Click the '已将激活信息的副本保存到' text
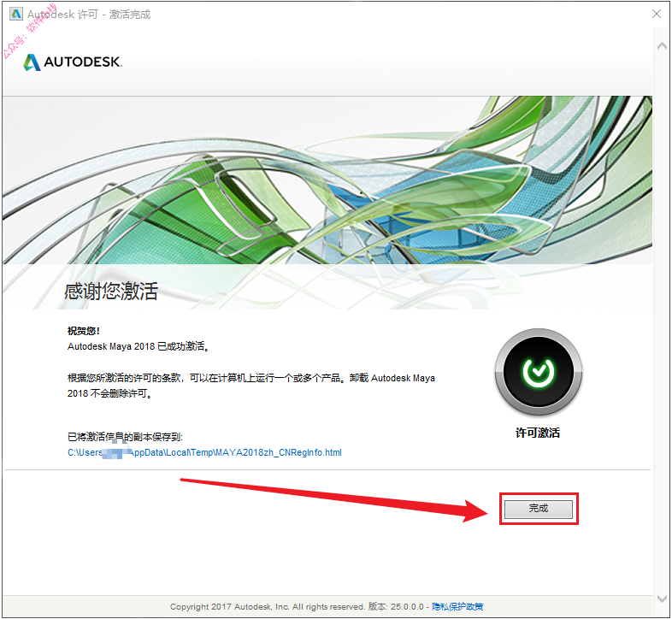 pyautogui.click(x=125, y=437)
